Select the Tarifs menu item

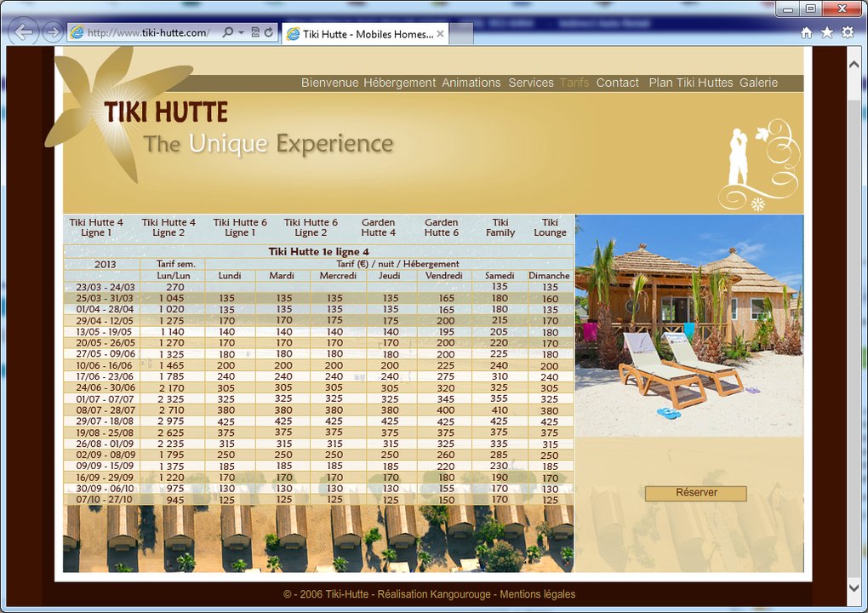(574, 83)
